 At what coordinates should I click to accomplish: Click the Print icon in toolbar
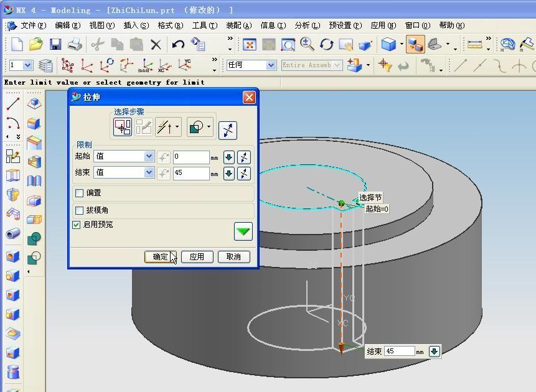pos(75,44)
